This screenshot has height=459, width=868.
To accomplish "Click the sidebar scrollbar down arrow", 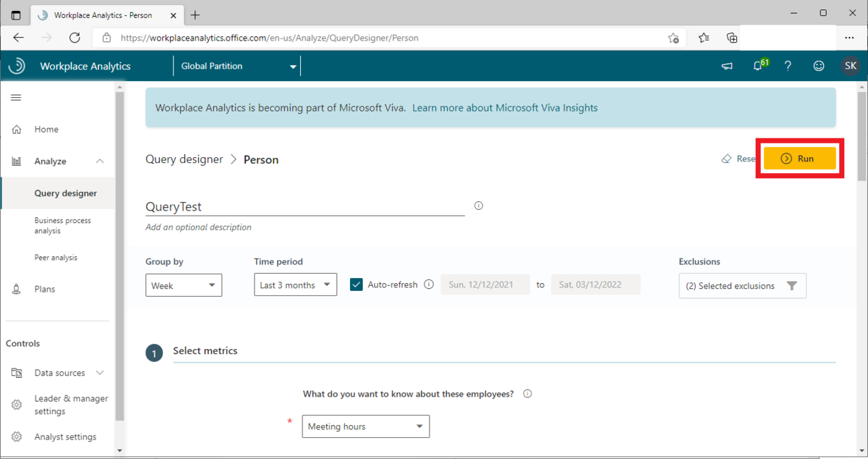I will (x=120, y=450).
